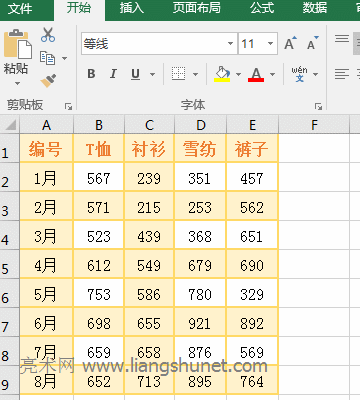
Task: Click header cell 雪纺
Action: (x=200, y=148)
